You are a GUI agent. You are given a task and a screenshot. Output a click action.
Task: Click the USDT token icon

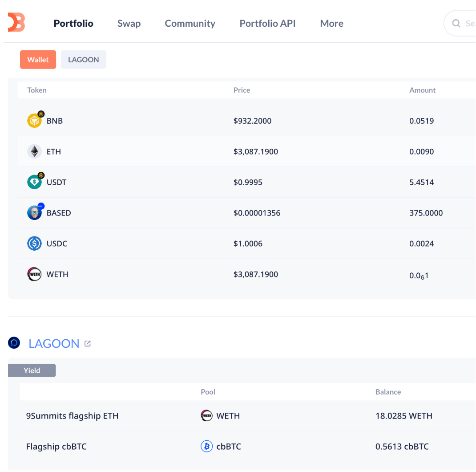point(35,182)
